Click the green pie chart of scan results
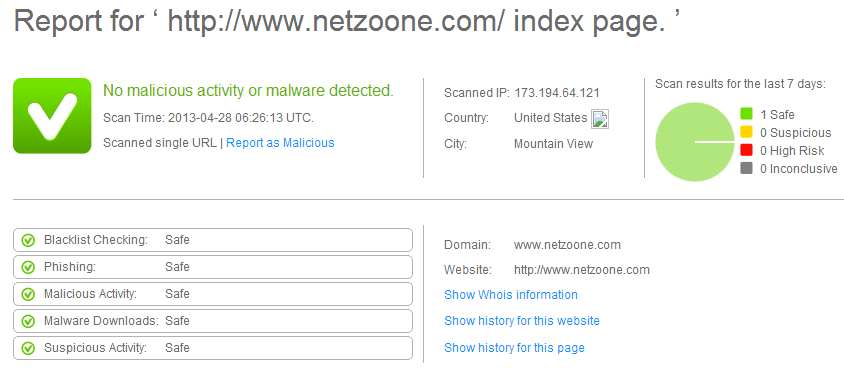This screenshot has height=371, width=844. [695, 142]
